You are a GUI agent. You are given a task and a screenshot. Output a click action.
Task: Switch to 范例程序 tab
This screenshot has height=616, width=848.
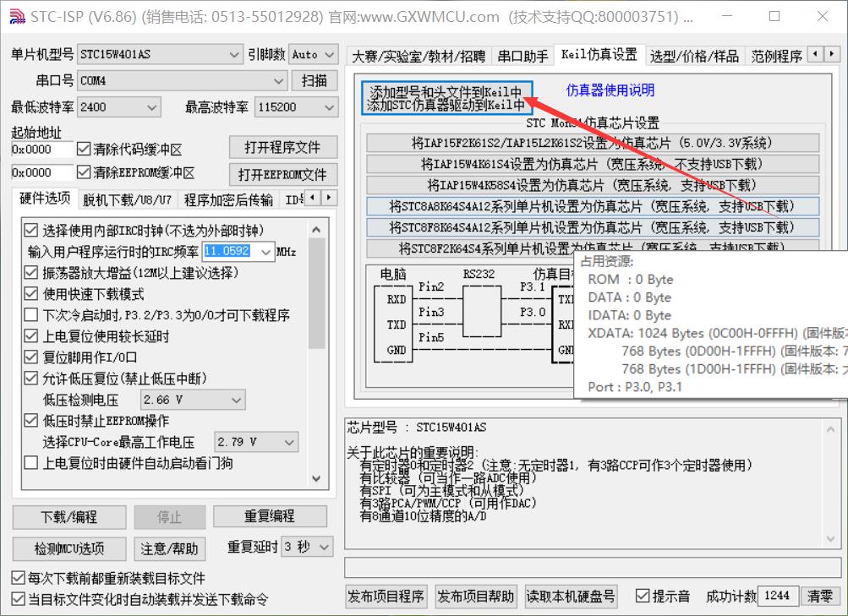(776, 56)
